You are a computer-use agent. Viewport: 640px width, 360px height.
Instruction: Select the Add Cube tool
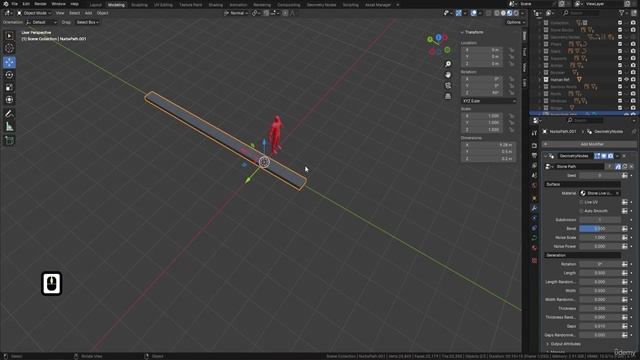(x=9, y=140)
